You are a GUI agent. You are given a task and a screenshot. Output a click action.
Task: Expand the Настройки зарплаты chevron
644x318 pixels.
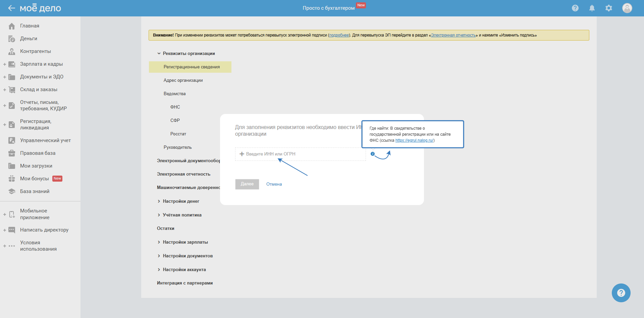point(159,242)
